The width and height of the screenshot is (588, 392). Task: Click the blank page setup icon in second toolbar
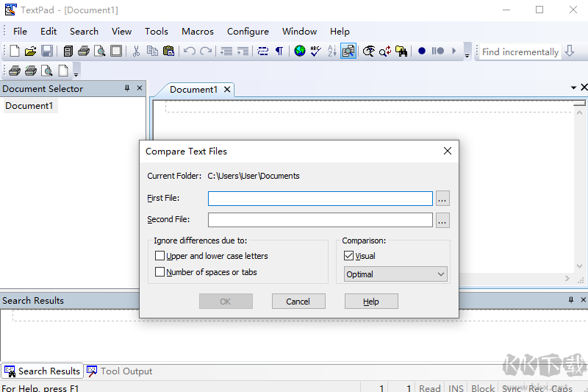(x=63, y=71)
